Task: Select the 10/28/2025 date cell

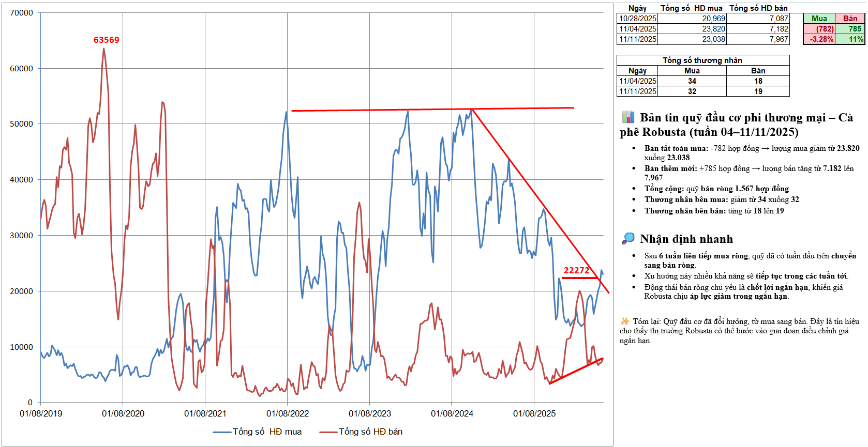Action: point(637,19)
